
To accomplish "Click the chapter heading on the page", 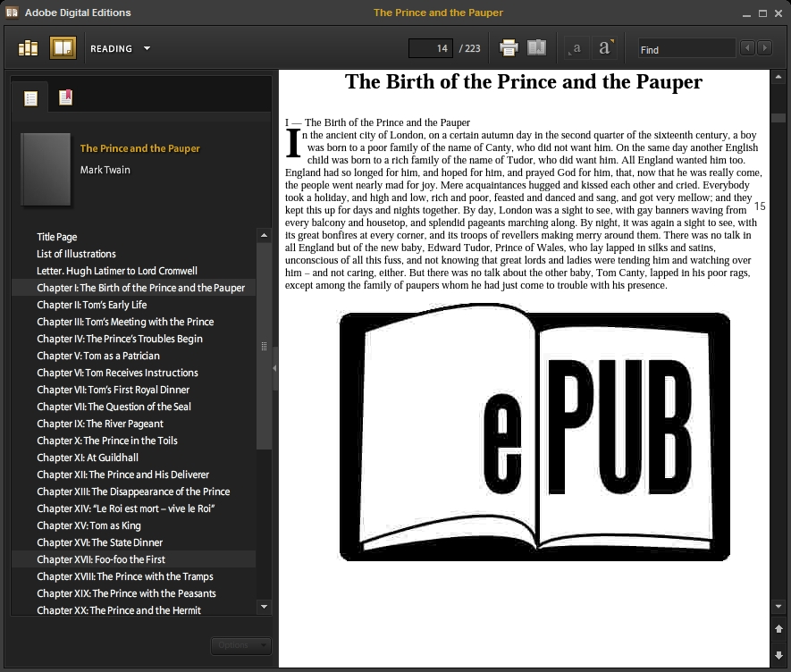I will click(x=524, y=81).
